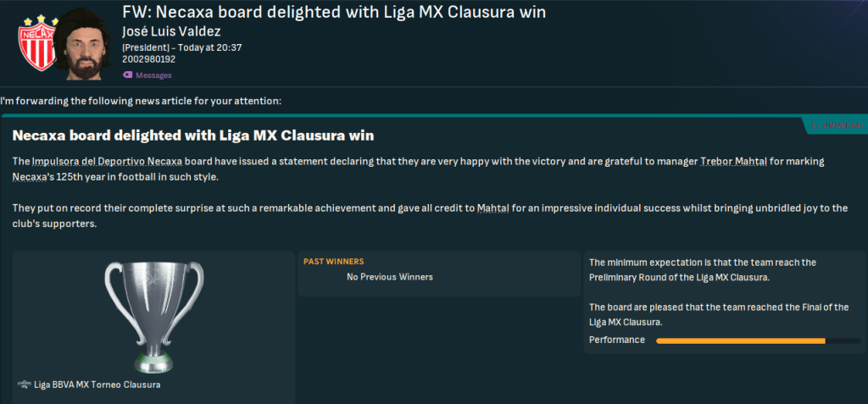The width and height of the screenshot is (868, 404).
Task: Click the orange Performance progress bar
Action: (x=740, y=340)
